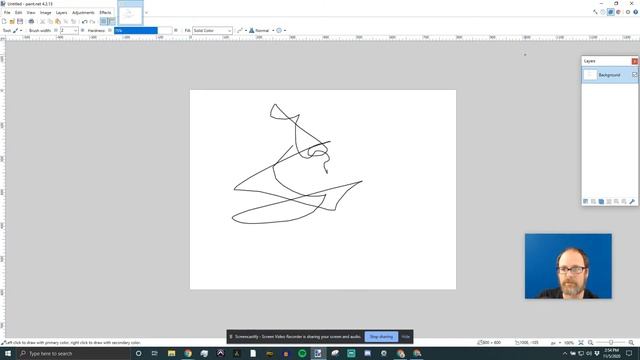Screen dimensions: 640x360
Task: Toggle Background layer visibility checkbox
Action: [x=635, y=75]
